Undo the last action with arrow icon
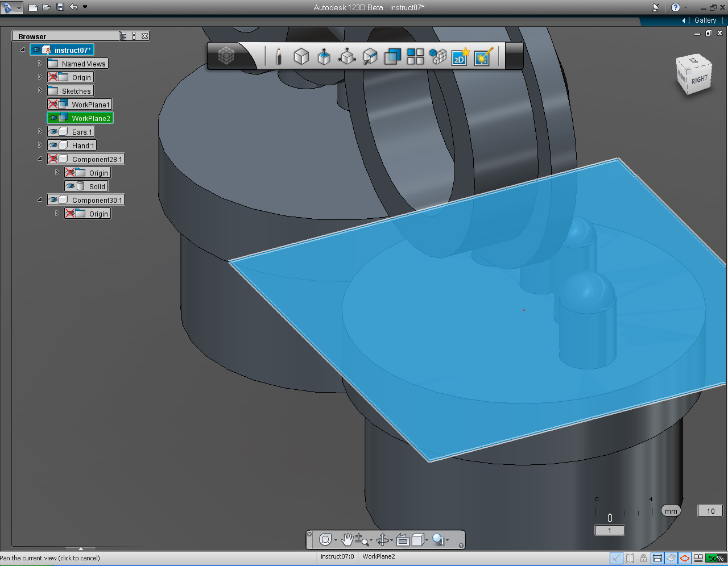 pos(74,7)
